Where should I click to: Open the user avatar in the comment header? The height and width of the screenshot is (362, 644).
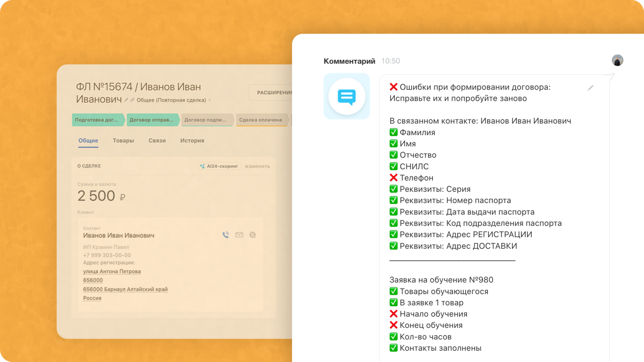pos(617,61)
